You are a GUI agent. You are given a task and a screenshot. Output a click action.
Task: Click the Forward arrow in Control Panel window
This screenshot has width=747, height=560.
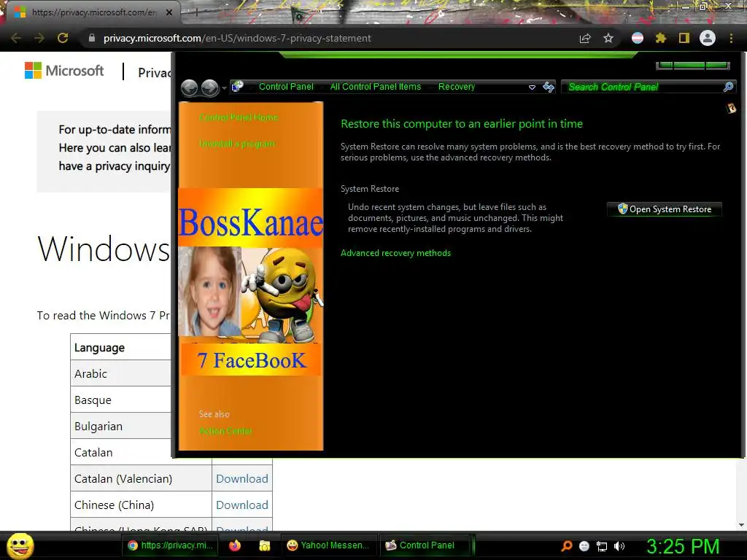209,87
